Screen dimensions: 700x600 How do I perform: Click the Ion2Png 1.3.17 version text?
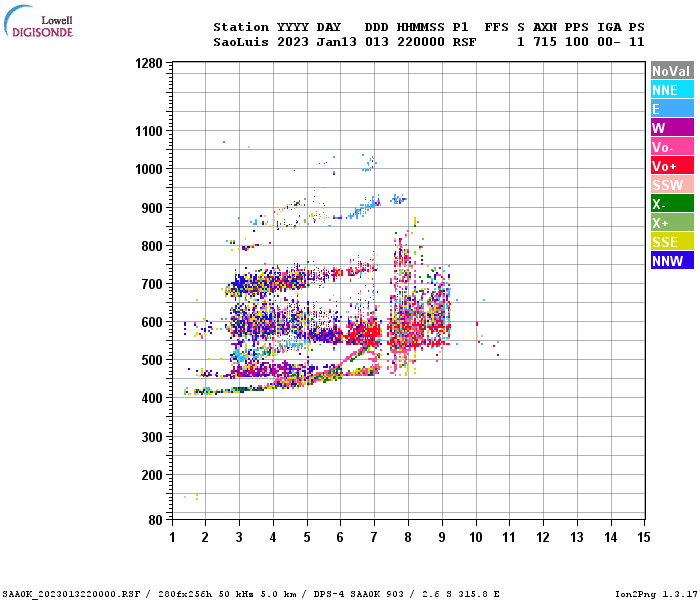click(x=656, y=594)
